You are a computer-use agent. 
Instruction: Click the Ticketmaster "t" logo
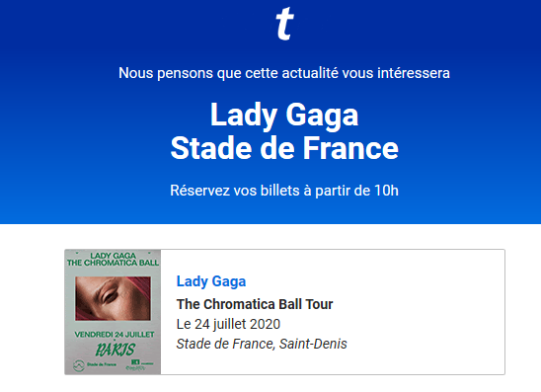tap(284, 24)
